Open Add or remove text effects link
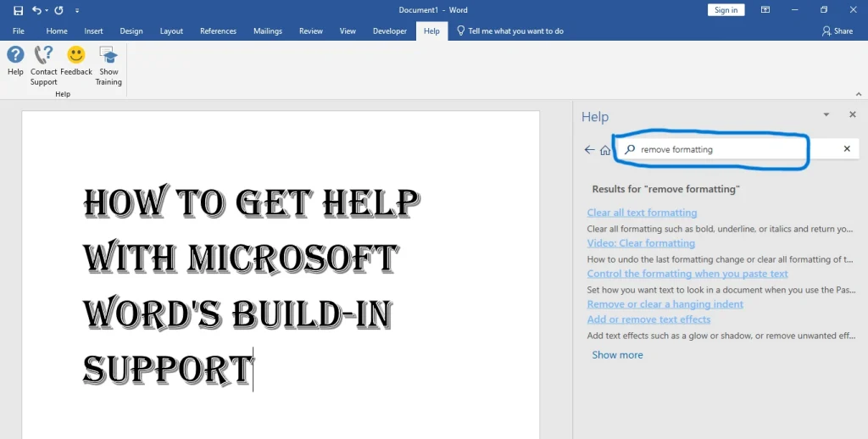Screen dimensions: 868x439 pos(648,320)
